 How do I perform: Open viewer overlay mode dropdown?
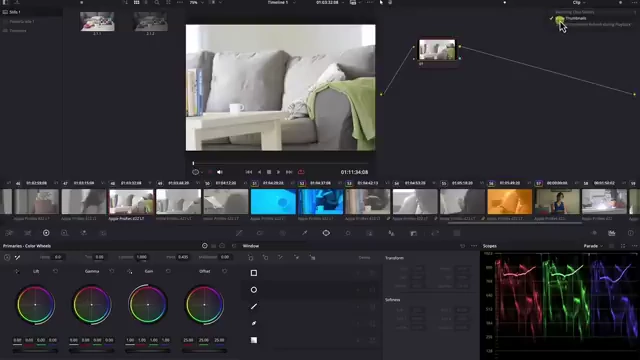tap(197, 172)
